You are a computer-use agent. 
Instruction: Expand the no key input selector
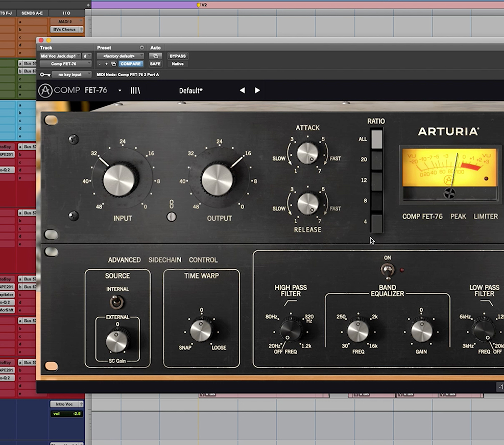[70, 75]
